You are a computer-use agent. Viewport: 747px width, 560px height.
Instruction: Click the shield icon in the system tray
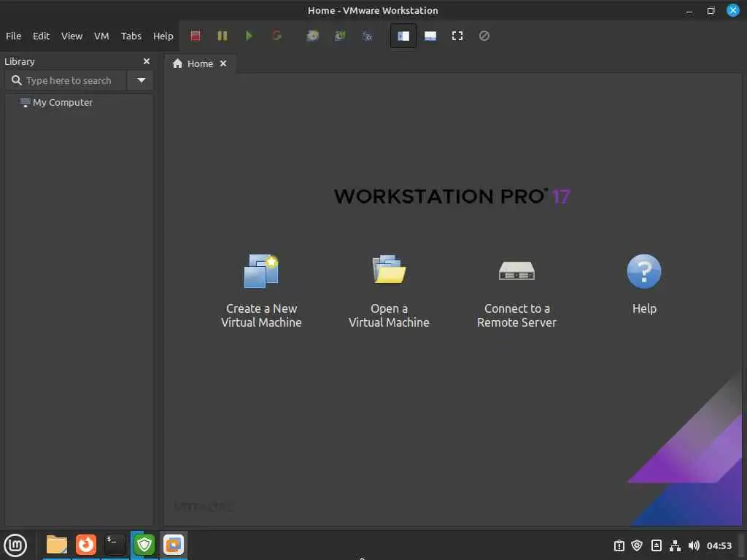[637, 545]
